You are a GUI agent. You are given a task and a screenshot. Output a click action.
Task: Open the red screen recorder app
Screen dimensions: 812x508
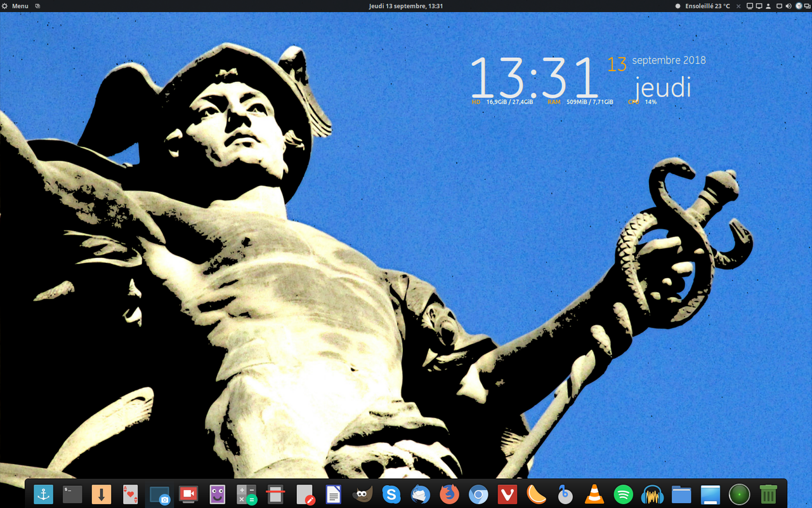pos(188,494)
